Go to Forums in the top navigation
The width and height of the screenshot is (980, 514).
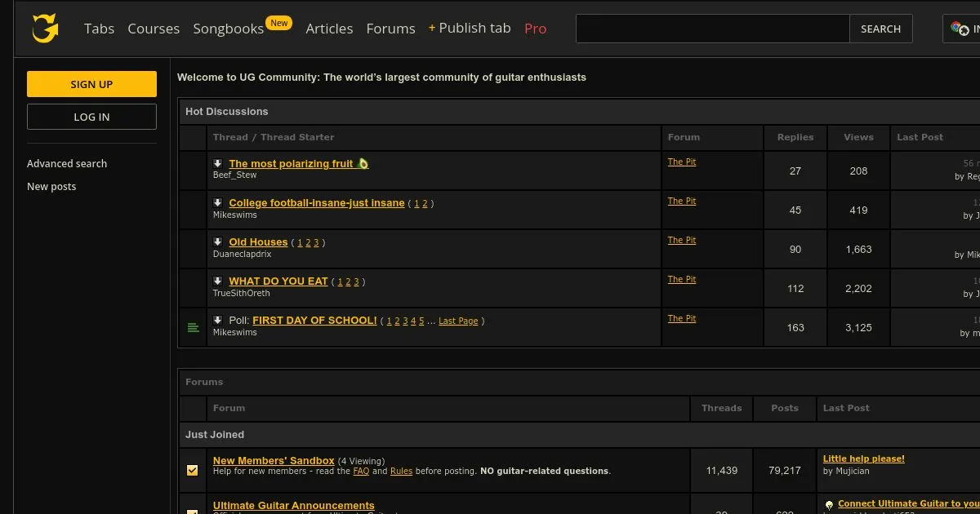[390, 29]
